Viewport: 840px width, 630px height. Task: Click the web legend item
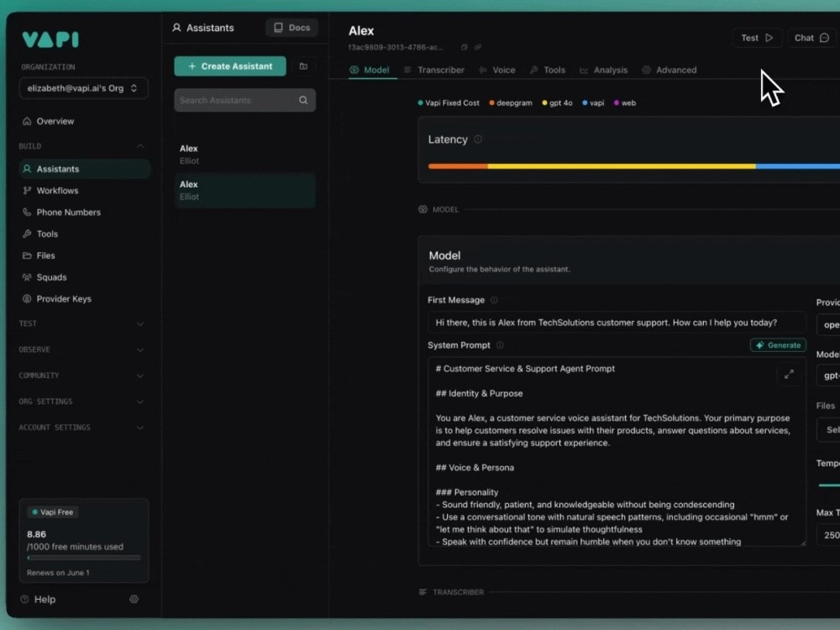click(x=625, y=102)
